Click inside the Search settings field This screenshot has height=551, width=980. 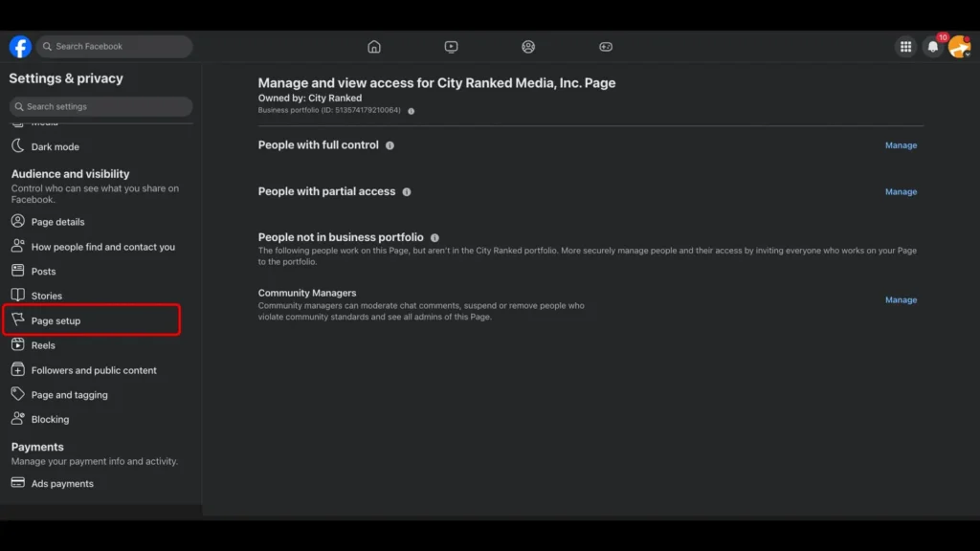tap(100, 106)
